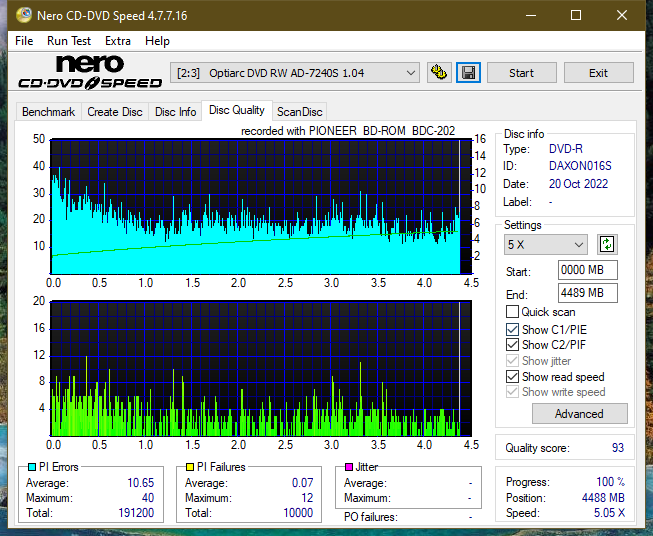Switch to the Create Disc tab
Viewport: 653px width, 536px height.
tap(115, 112)
